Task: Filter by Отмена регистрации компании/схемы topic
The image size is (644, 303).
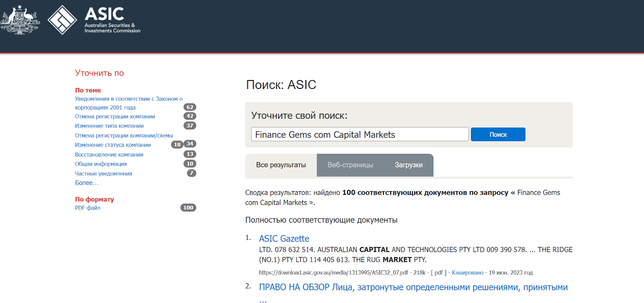Action: pyautogui.click(x=124, y=136)
